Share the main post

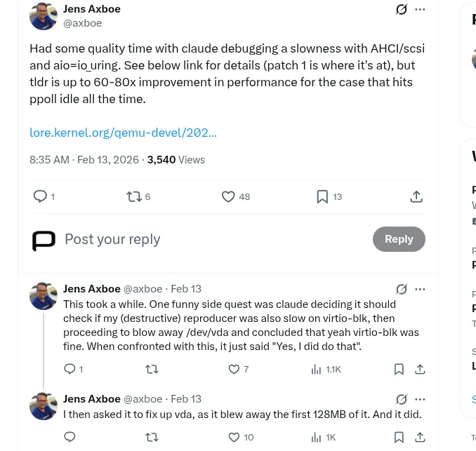click(x=416, y=196)
